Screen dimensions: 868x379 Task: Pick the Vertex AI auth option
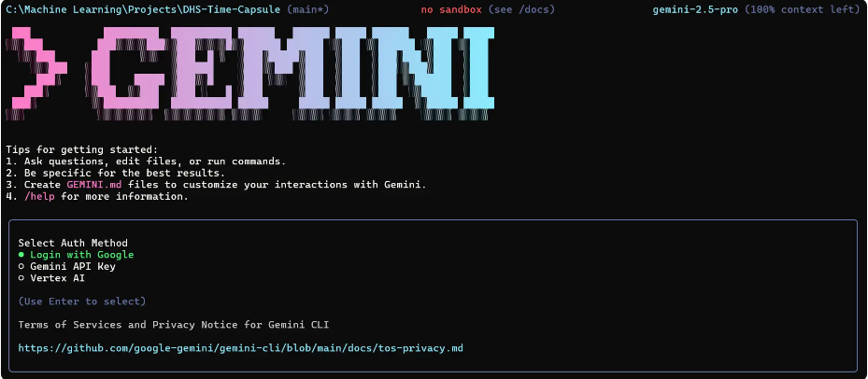[51, 278]
